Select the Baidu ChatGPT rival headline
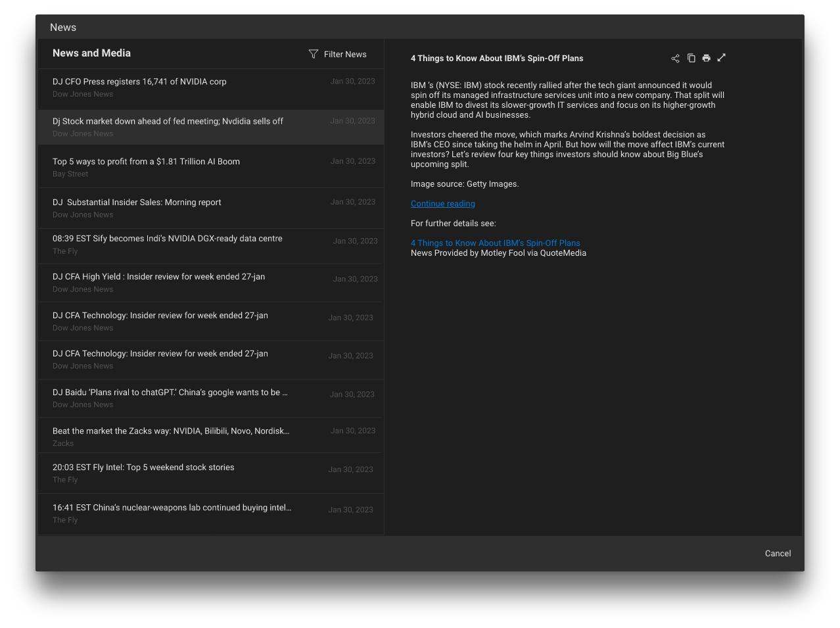840x628 pixels. [170, 393]
